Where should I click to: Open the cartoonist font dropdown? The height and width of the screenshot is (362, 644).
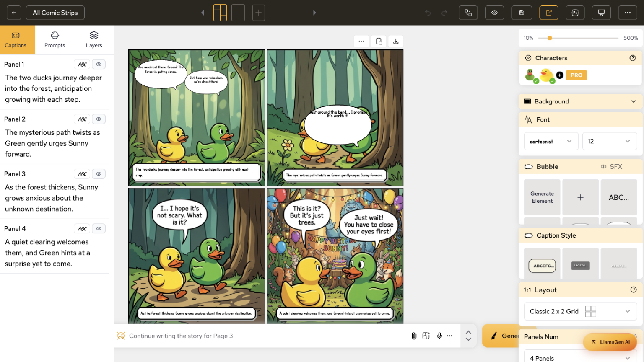point(551,141)
